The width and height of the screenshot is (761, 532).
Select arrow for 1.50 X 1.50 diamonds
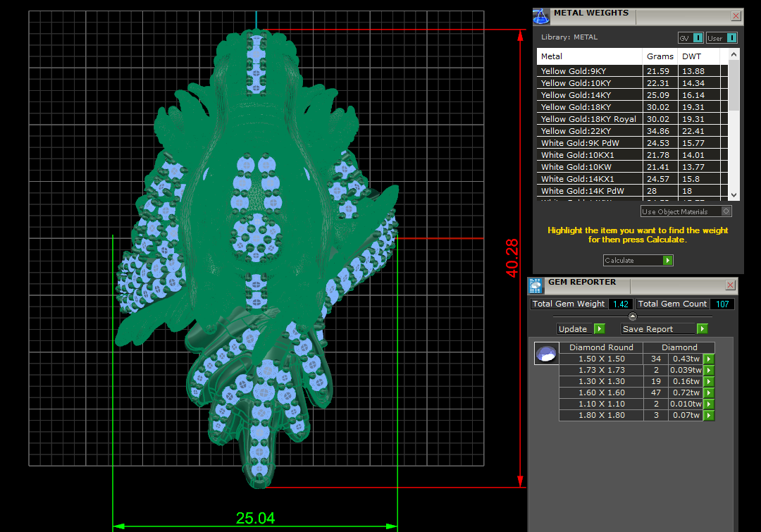(709, 359)
